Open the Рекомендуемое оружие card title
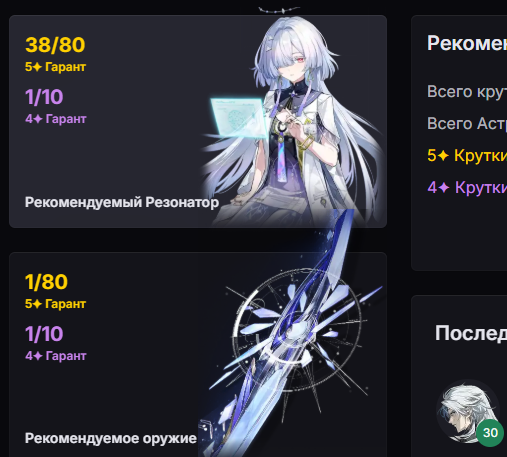 pyautogui.click(x=111, y=438)
